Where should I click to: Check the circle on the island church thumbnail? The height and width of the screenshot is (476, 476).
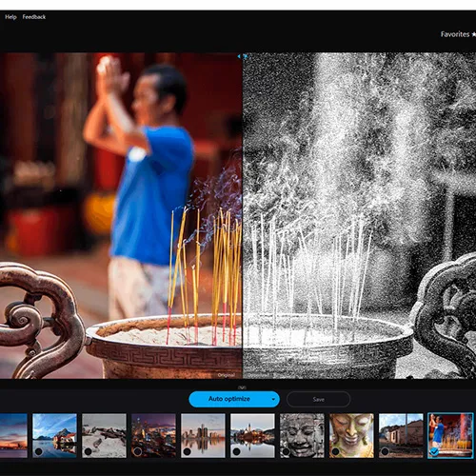pos(237,451)
